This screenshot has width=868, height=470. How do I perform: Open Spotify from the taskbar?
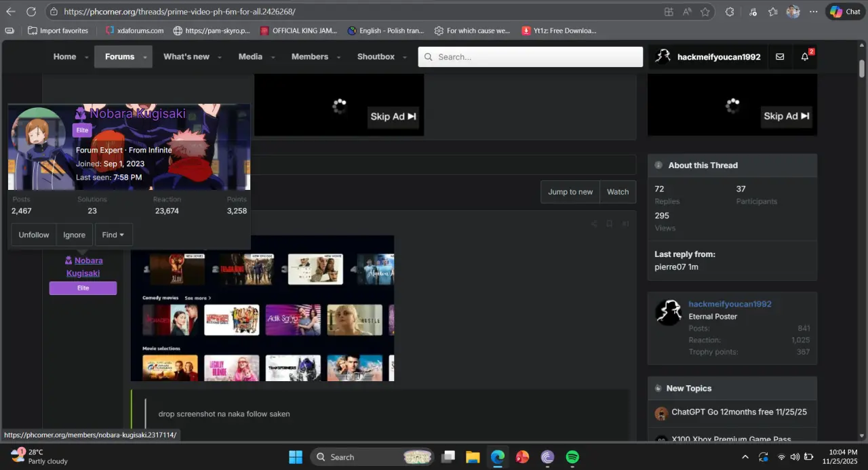[x=572, y=457]
